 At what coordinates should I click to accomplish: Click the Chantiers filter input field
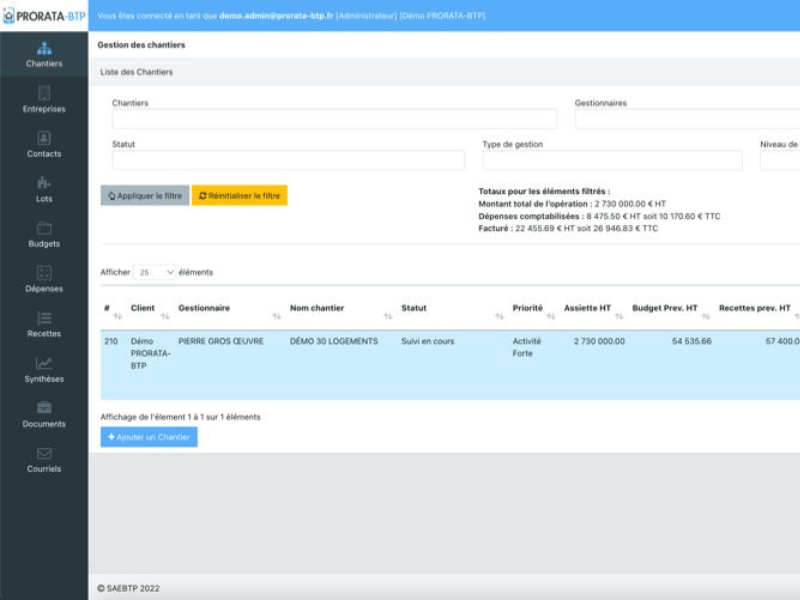point(334,119)
